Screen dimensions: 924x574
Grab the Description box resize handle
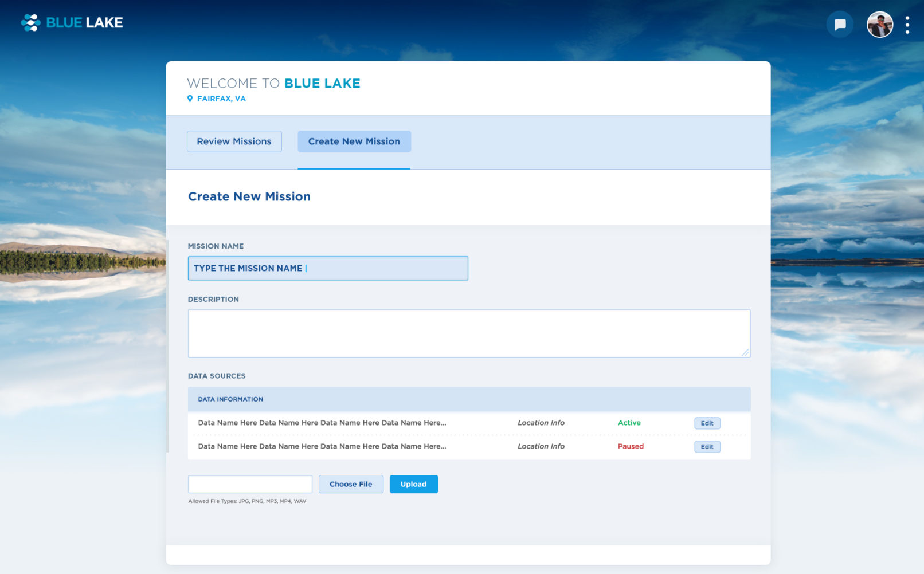[x=745, y=353]
